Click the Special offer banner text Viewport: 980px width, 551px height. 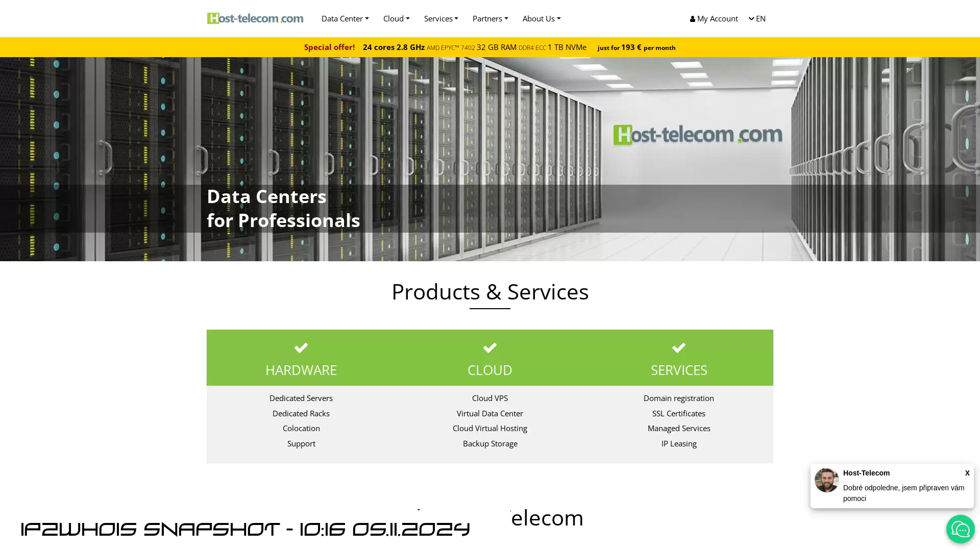click(x=329, y=47)
